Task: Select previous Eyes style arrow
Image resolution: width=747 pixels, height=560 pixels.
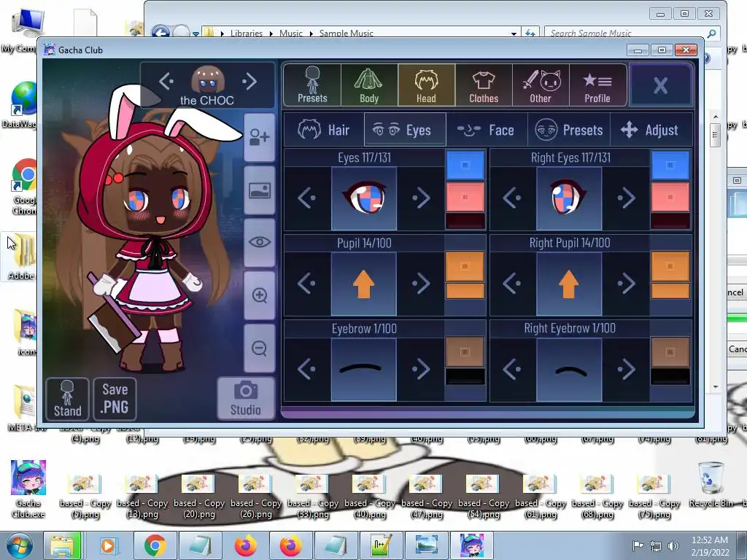Action: click(x=307, y=198)
